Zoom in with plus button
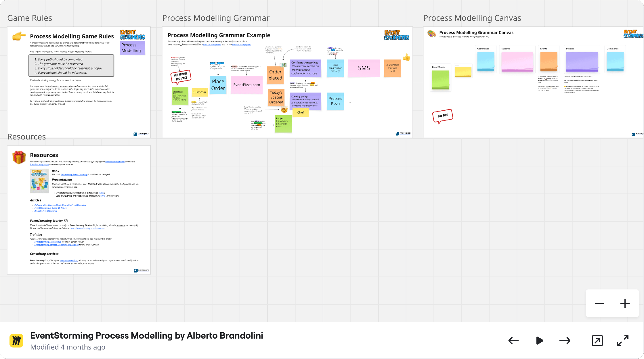The height and width of the screenshot is (359, 644). point(625,303)
